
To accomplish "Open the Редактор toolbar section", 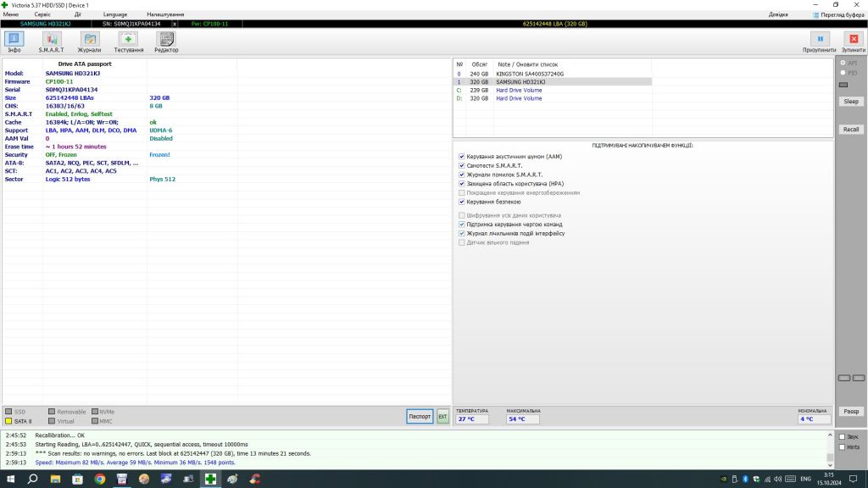I will pyautogui.click(x=166, y=42).
